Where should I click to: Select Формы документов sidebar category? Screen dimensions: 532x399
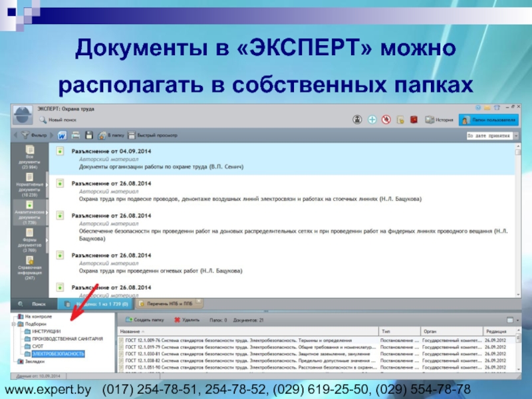pos(29,241)
